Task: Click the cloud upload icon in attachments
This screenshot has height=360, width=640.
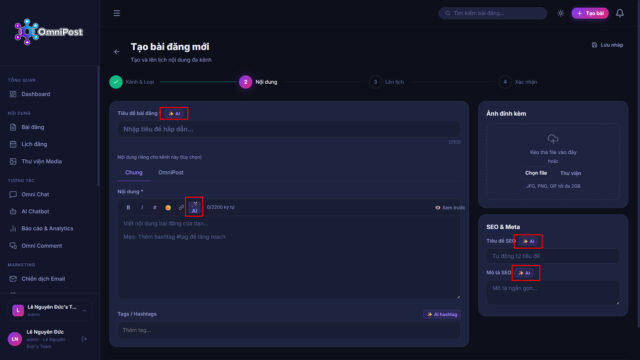Action: tap(553, 139)
